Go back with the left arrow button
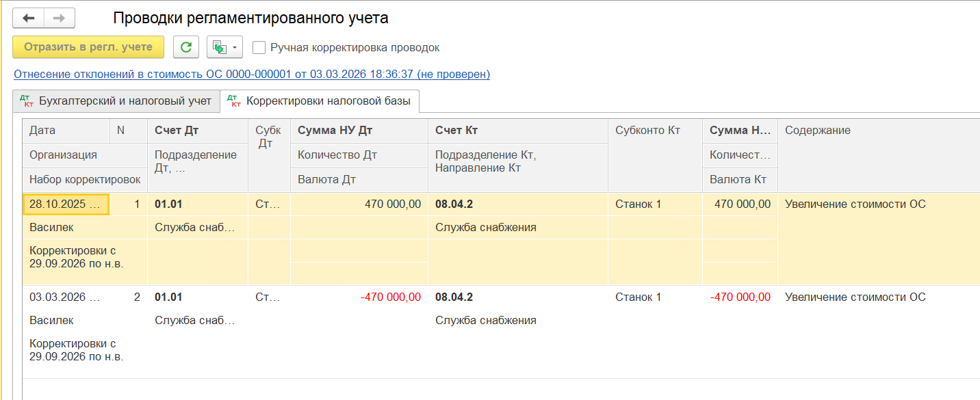This screenshot has height=400, width=980. tap(29, 18)
